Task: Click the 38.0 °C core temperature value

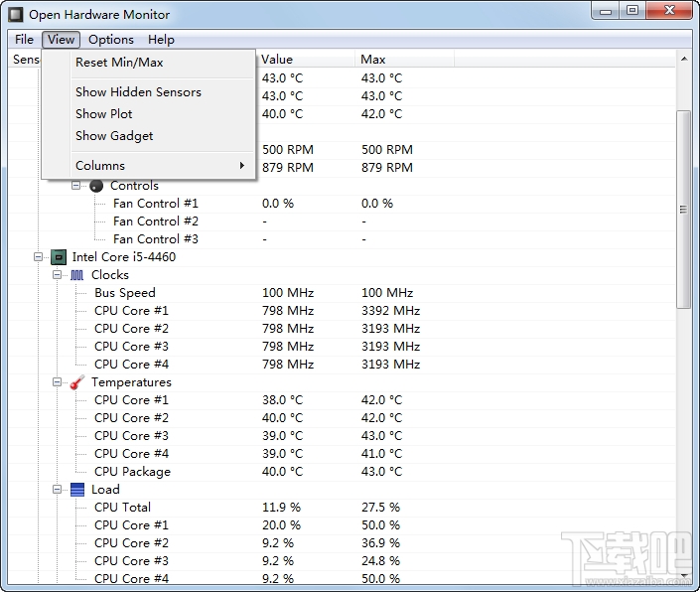Action: 283,400
